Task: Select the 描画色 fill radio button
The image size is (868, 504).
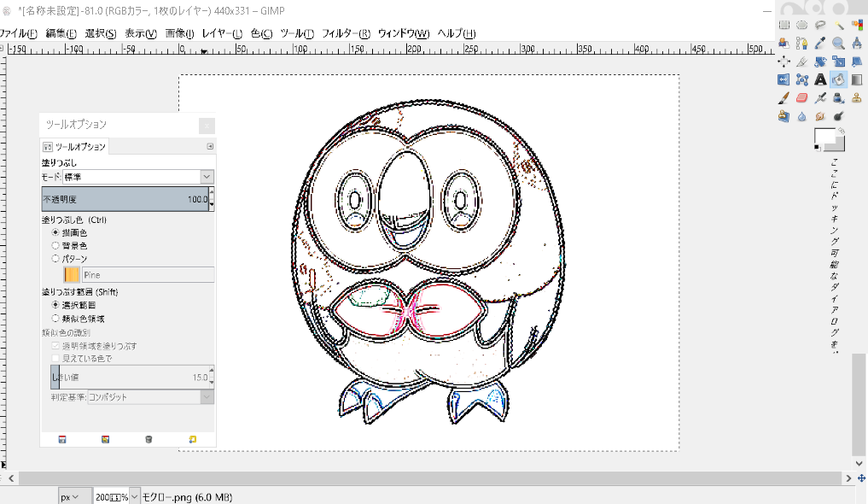Action: (55, 232)
